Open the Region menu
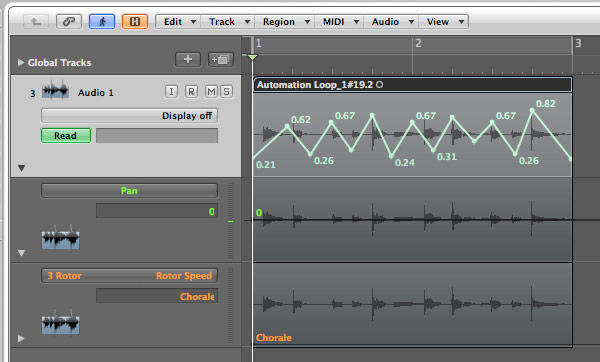 coord(285,22)
